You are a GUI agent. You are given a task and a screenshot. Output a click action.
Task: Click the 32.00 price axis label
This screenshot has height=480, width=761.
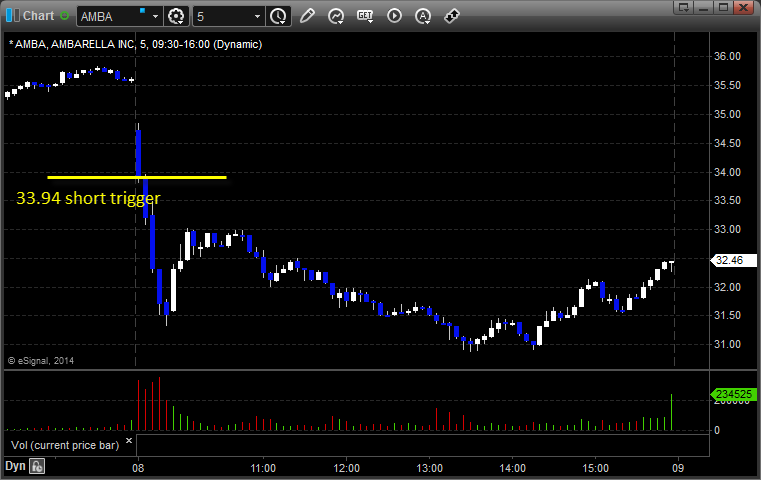727,287
